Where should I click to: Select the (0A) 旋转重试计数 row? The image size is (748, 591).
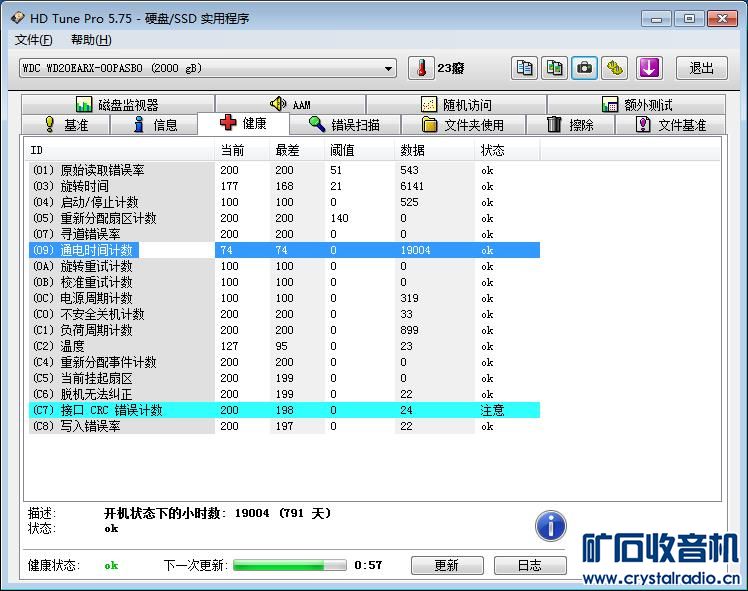tap(284, 266)
